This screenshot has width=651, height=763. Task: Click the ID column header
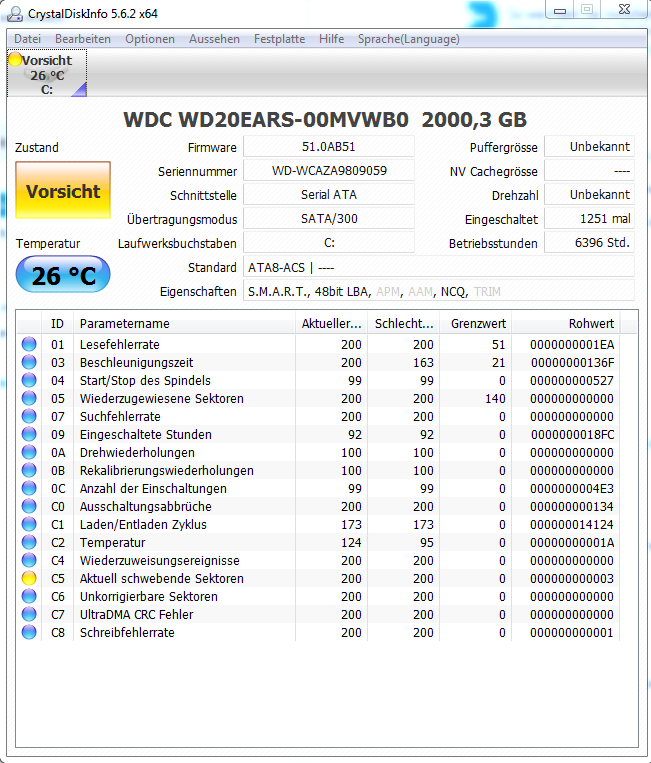point(57,324)
